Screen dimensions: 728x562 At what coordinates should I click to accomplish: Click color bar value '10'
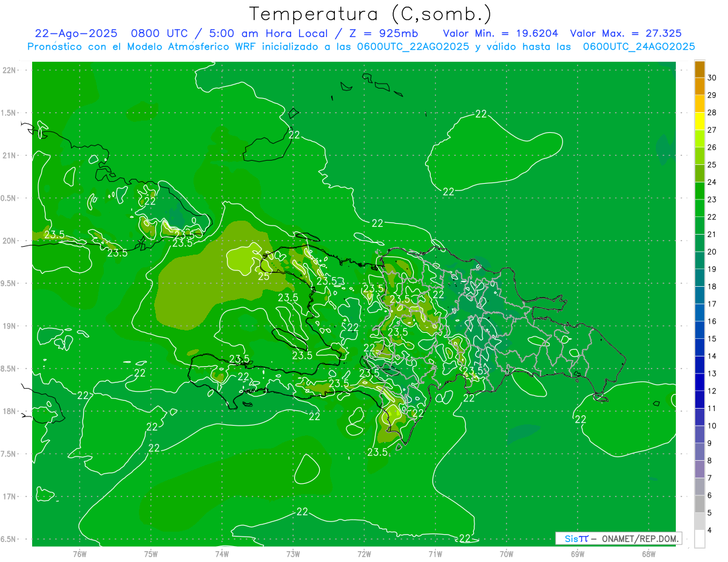[x=712, y=426]
